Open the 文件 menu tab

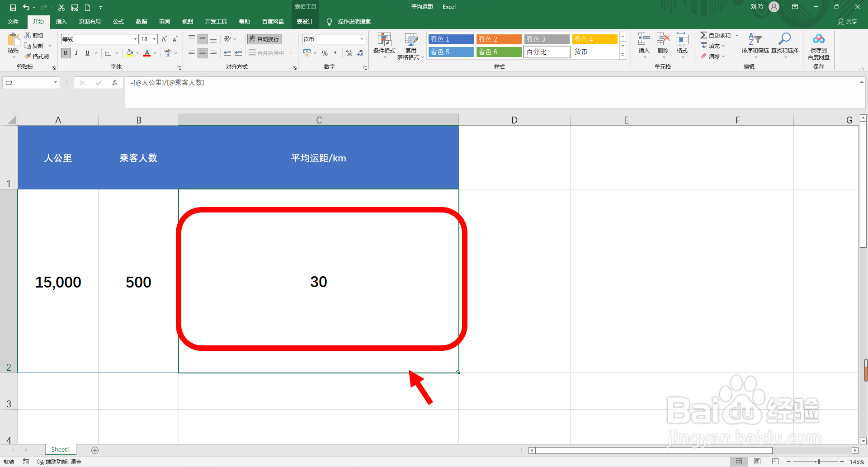pos(13,22)
